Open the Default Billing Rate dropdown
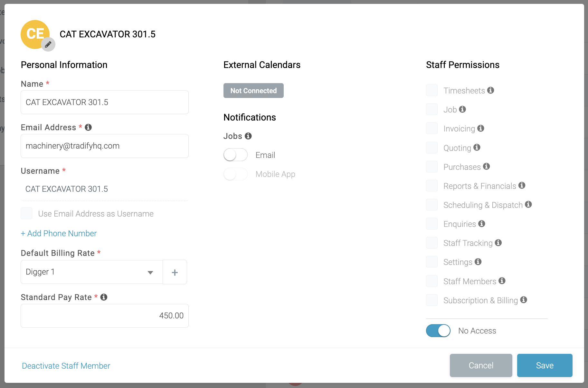 pos(92,272)
